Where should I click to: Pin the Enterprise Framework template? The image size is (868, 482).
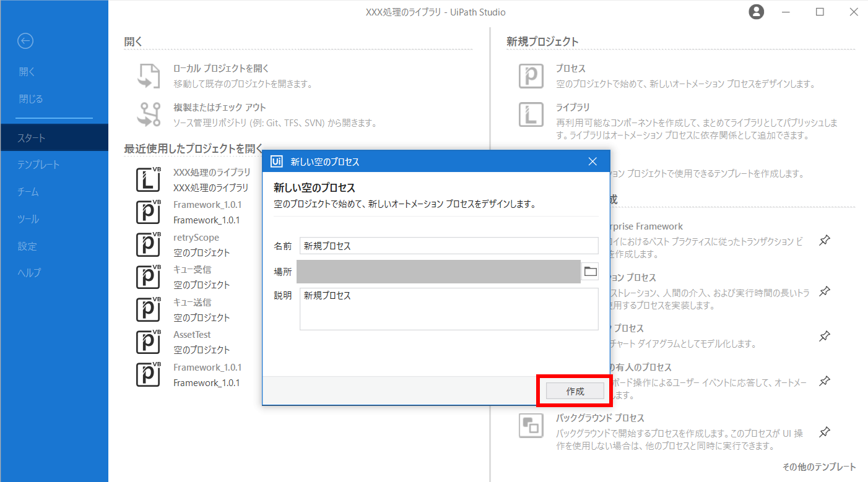825,240
